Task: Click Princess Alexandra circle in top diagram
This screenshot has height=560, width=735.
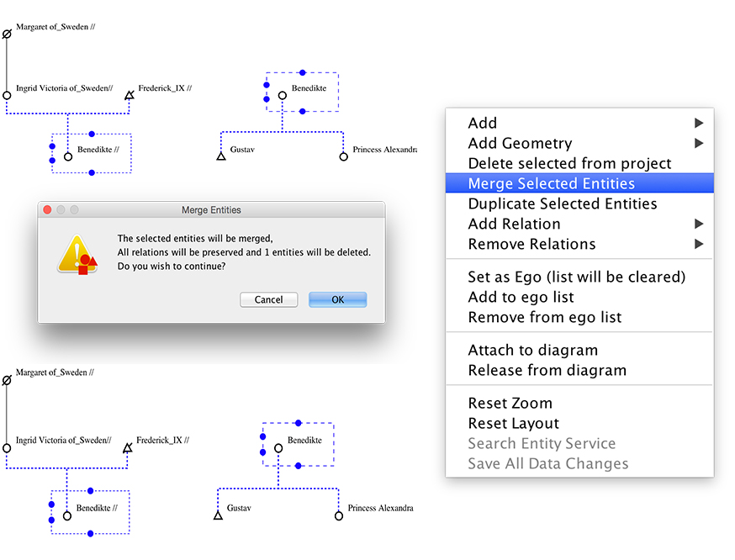Action: pyautogui.click(x=344, y=156)
